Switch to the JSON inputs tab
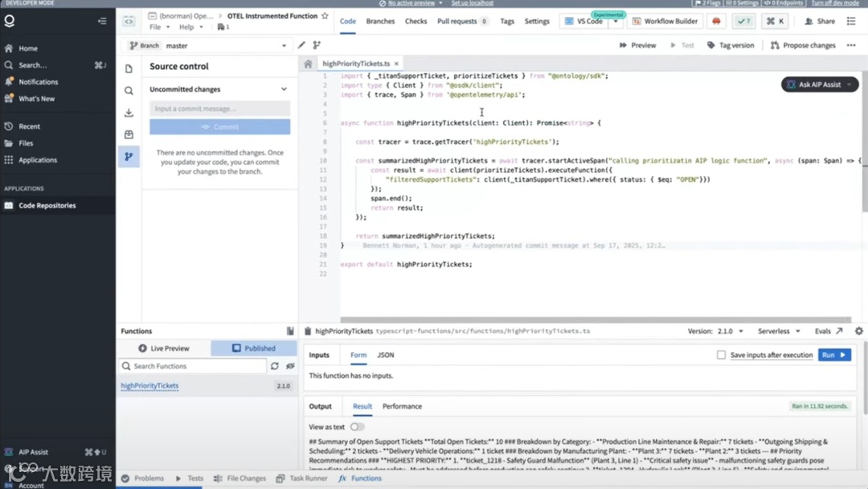868x489 pixels. tap(386, 355)
